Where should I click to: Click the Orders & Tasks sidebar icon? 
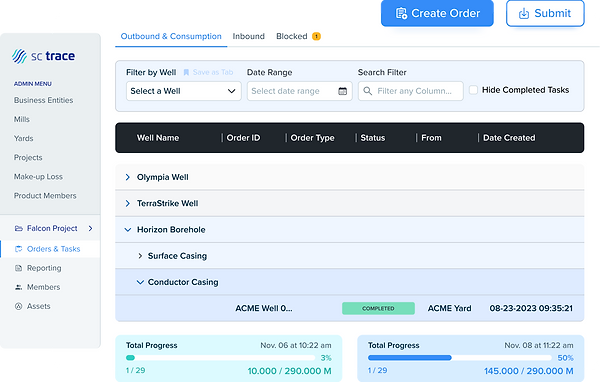[18, 249]
